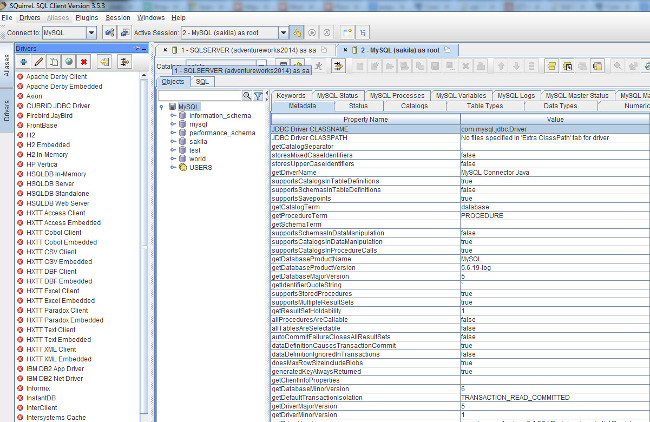Expand the sakila database node
Viewport: 650px width, 422px height.
[173, 141]
